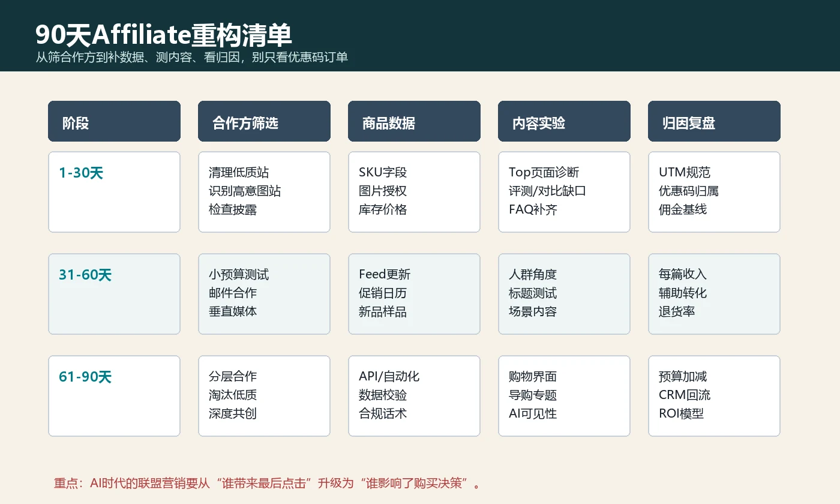Select the 内容实验 column header
This screenshot has height=504, width=840.
[x=564, y=121]
